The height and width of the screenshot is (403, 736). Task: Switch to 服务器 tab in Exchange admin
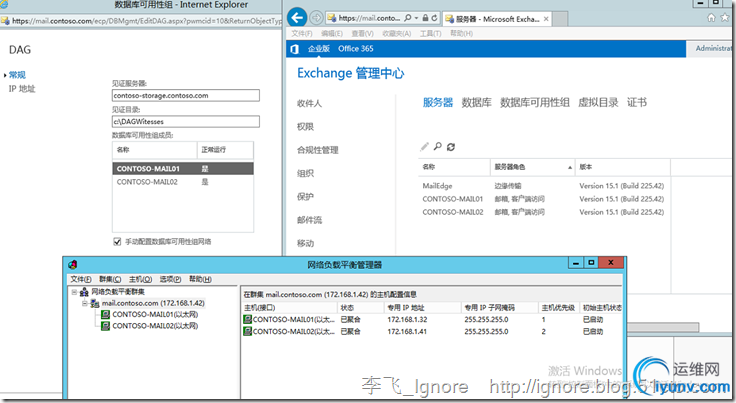(438, 102)
